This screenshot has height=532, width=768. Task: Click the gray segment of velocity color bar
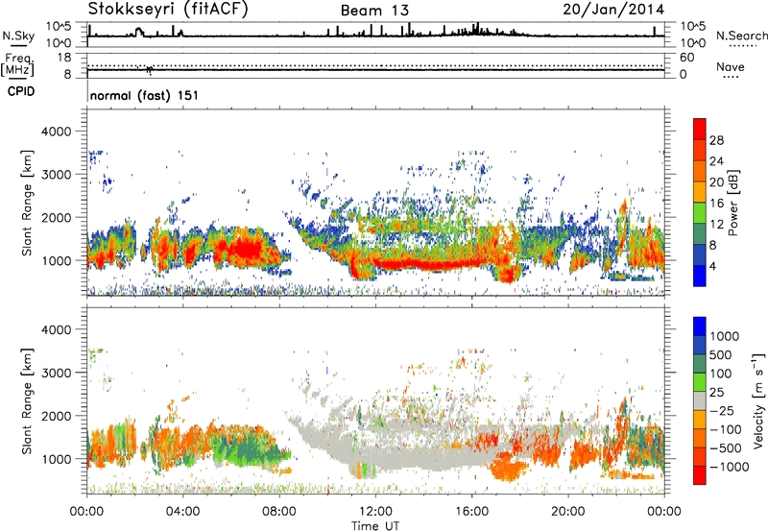pyautogui.click(x=700, y=400)
